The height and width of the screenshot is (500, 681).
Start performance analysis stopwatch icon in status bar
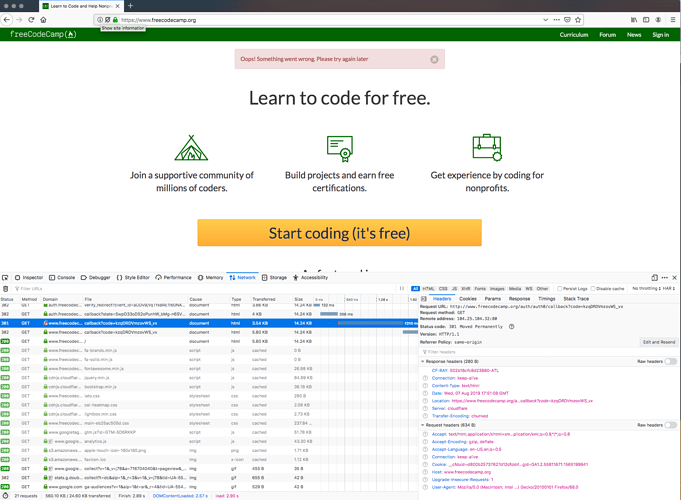coord(6,496)
